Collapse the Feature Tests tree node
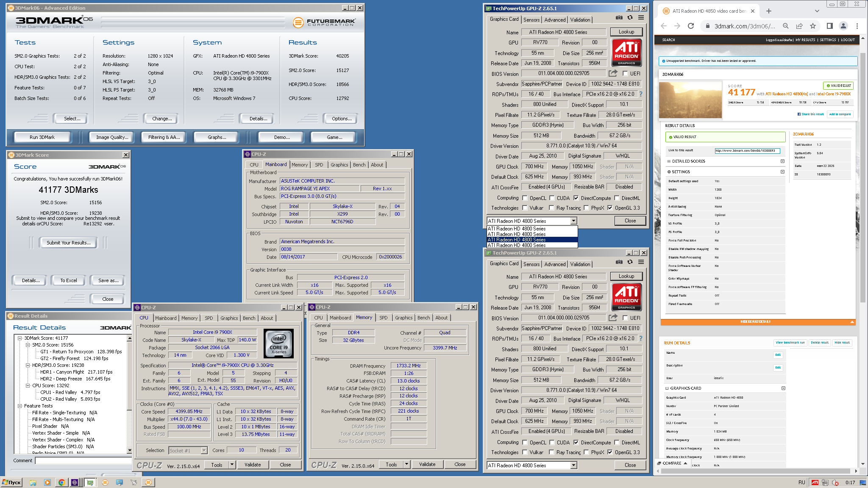Image resolution: width=868 pixels, height=488 pixels. (x=19, y=406)
